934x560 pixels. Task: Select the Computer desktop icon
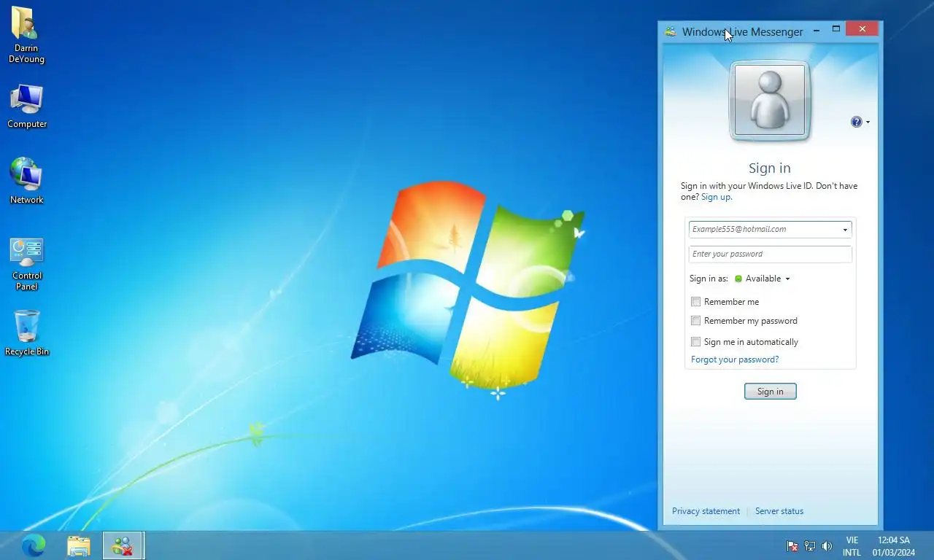[27, 106]
